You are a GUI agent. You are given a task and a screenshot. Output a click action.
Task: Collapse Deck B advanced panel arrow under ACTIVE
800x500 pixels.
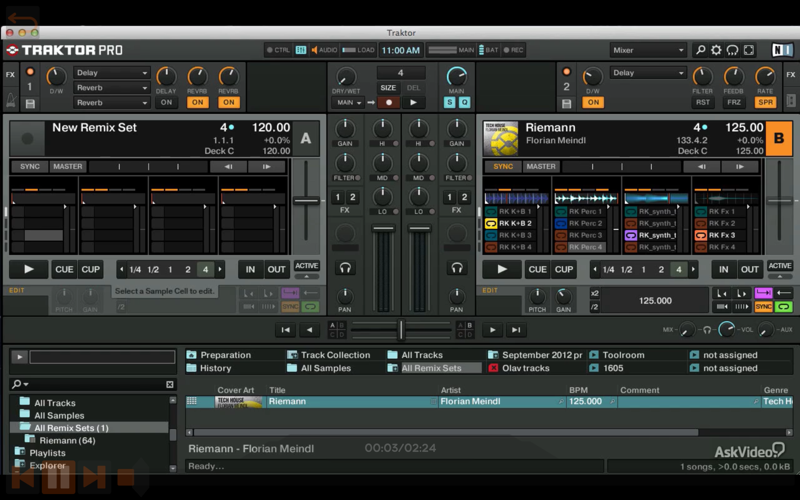pos(780,277)
